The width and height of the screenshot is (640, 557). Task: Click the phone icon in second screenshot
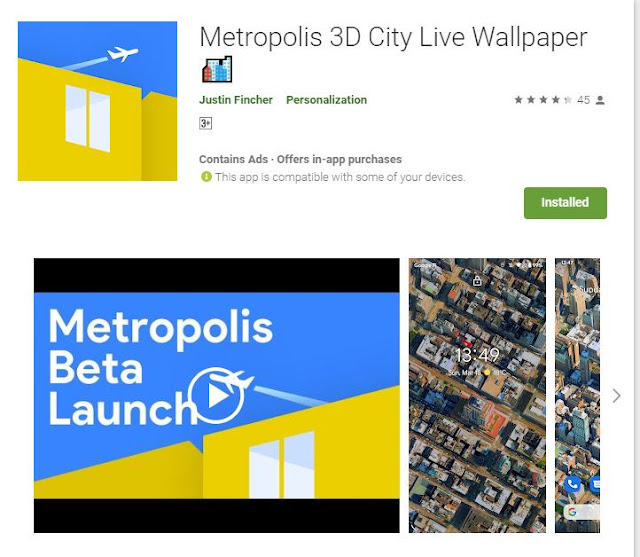tap(573, 484)
